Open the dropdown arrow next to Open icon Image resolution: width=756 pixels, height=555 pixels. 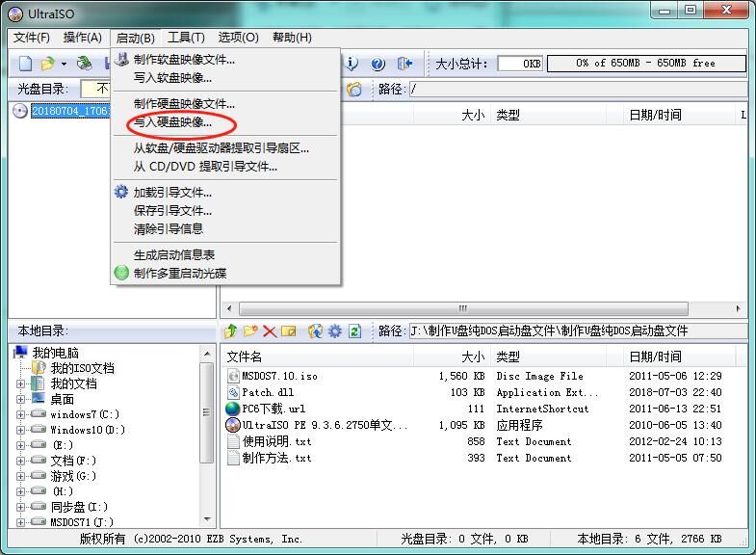coord(64,64)
